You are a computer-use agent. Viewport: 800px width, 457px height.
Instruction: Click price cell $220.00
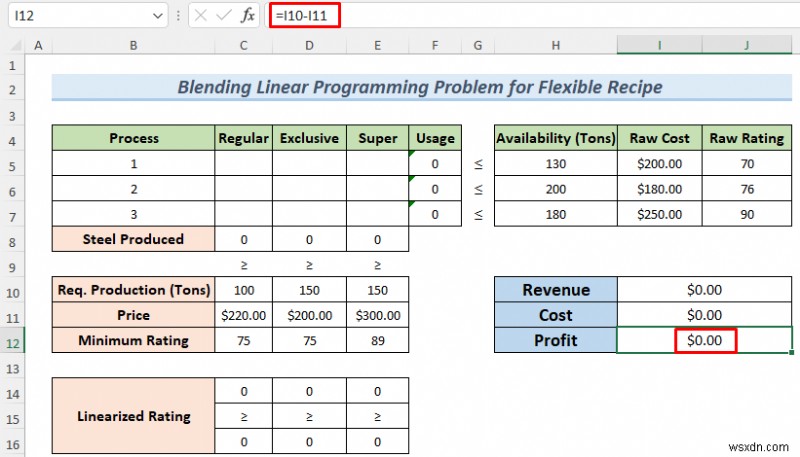pyautogui.click(x=243, y=315)
